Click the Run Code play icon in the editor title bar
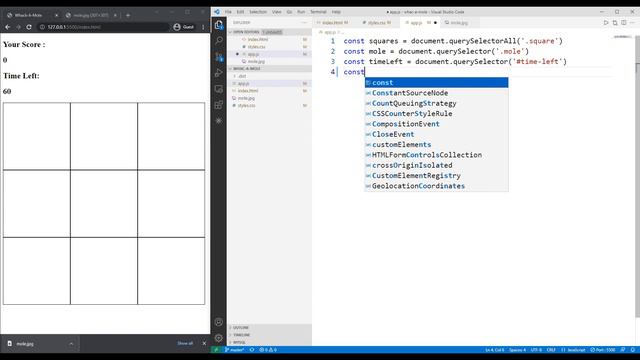Image resolution: width=640 pixels, height=360 pixels. [x=606, y=23]
